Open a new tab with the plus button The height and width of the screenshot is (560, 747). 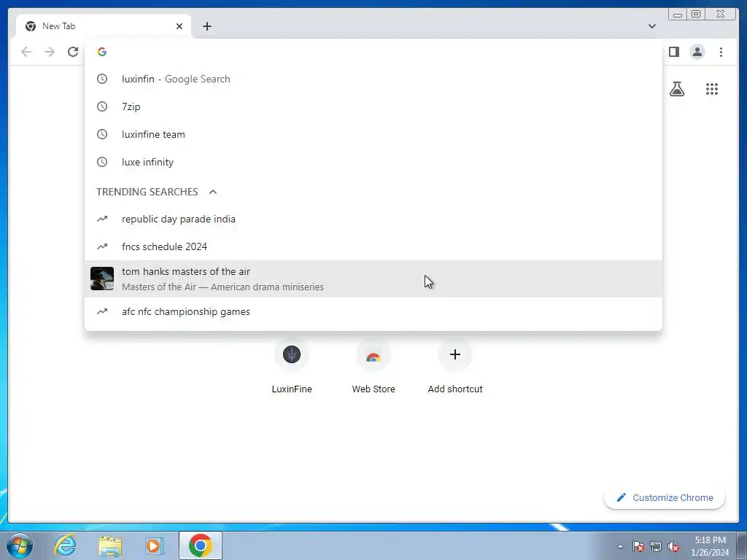[206, 26]
